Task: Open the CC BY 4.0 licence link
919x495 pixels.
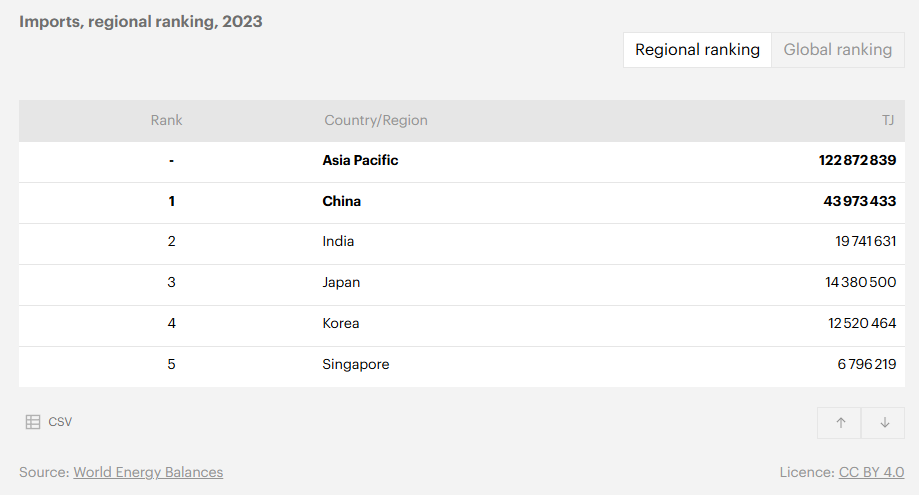Action: (x=871, y=472)
